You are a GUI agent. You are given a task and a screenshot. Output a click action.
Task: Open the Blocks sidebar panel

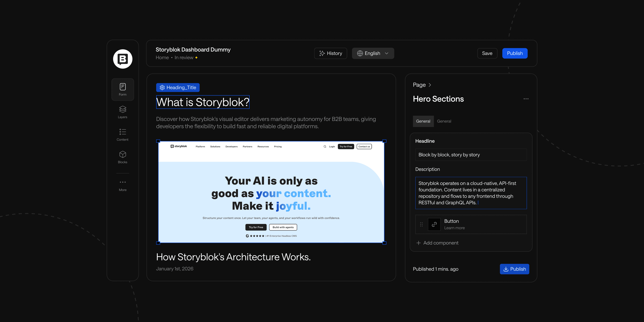pyautogui.click(x=122, y=157)
